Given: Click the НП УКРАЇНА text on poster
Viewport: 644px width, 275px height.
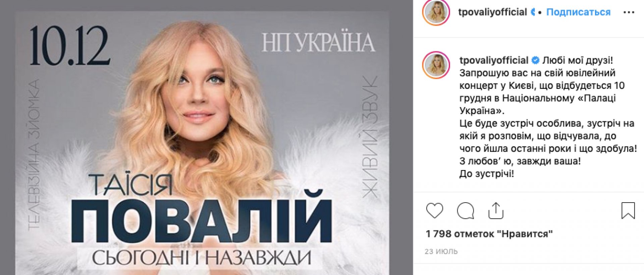Looking at the screenshot, I should coord(318,43).
